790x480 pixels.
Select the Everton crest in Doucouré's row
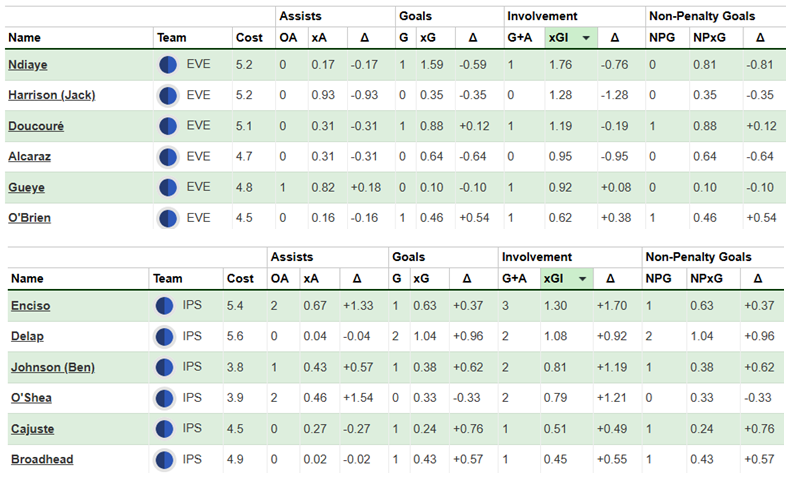[x=168, y=126]
